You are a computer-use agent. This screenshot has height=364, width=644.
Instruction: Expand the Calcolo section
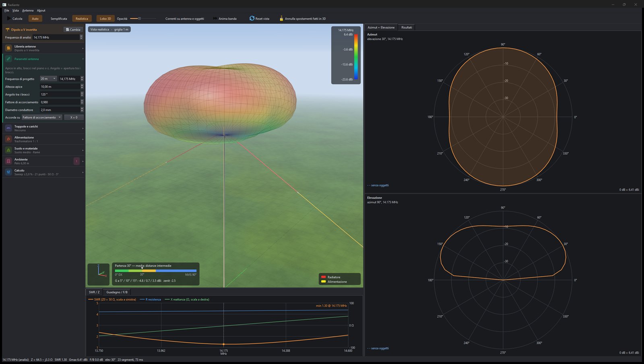click(x=43, y=172)
